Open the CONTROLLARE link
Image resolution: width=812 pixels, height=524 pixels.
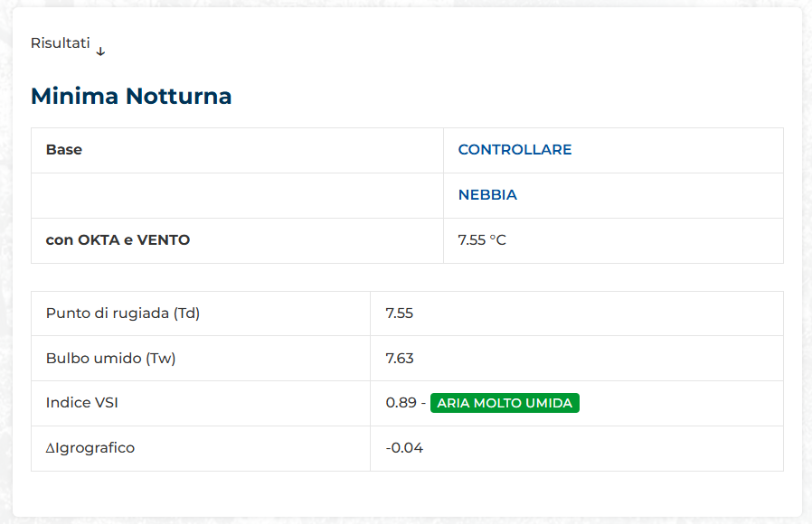[x=515, y=150]
